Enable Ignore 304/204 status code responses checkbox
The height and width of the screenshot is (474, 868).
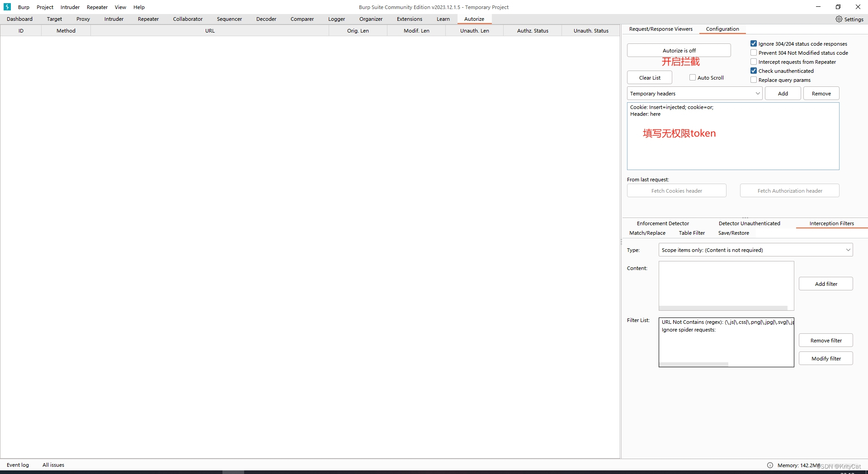click(x=754, y=43)
